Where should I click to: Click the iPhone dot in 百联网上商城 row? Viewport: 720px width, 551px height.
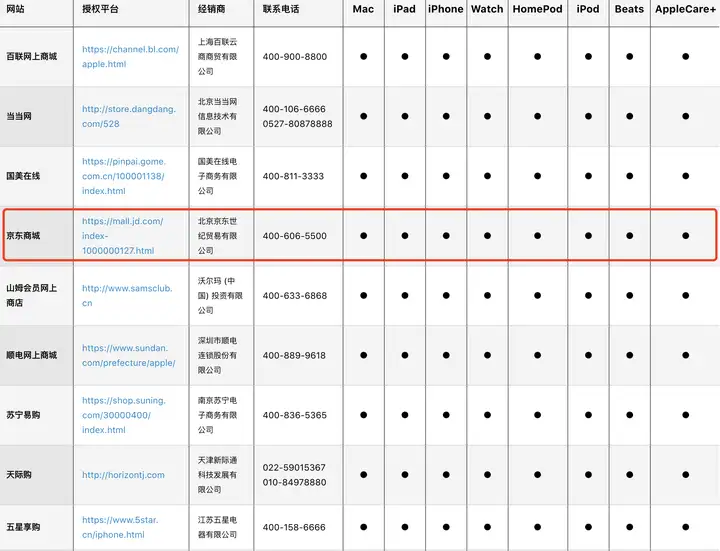pyautogui.click(x=446, y=56)
